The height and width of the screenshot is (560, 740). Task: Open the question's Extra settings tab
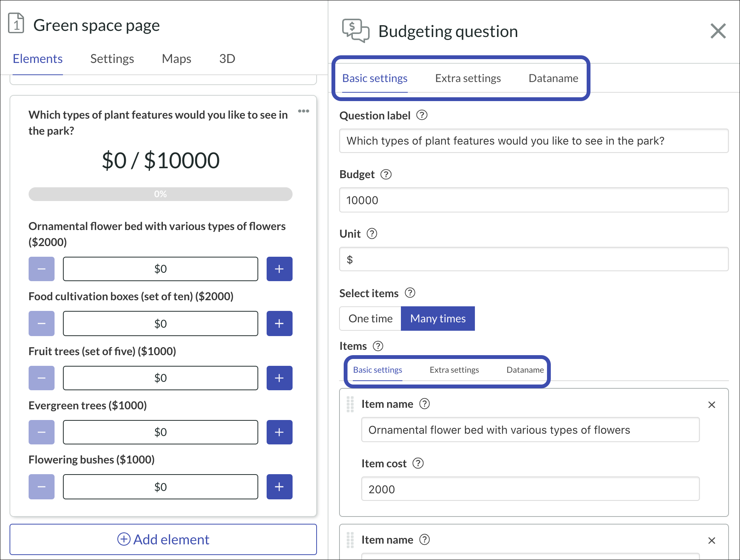tap(468, 78)
